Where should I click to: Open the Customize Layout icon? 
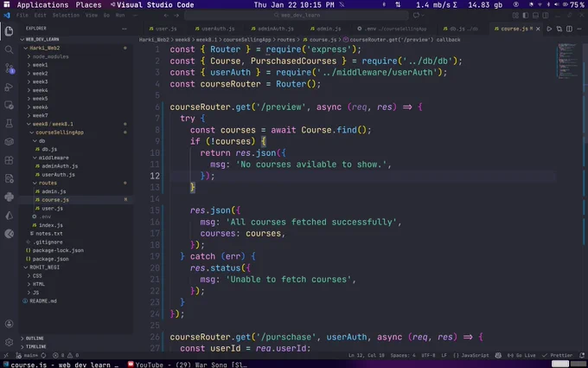pos(515,16)
